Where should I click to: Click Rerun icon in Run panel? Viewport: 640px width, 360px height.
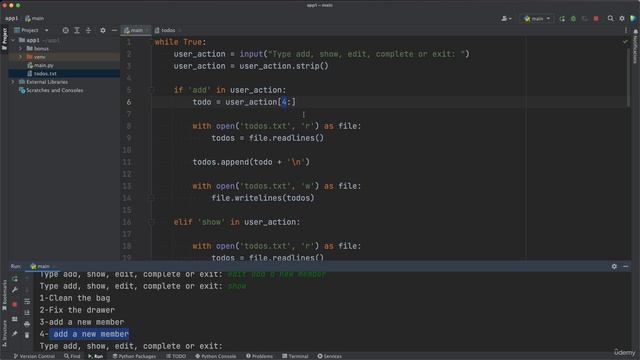(15, 279)
